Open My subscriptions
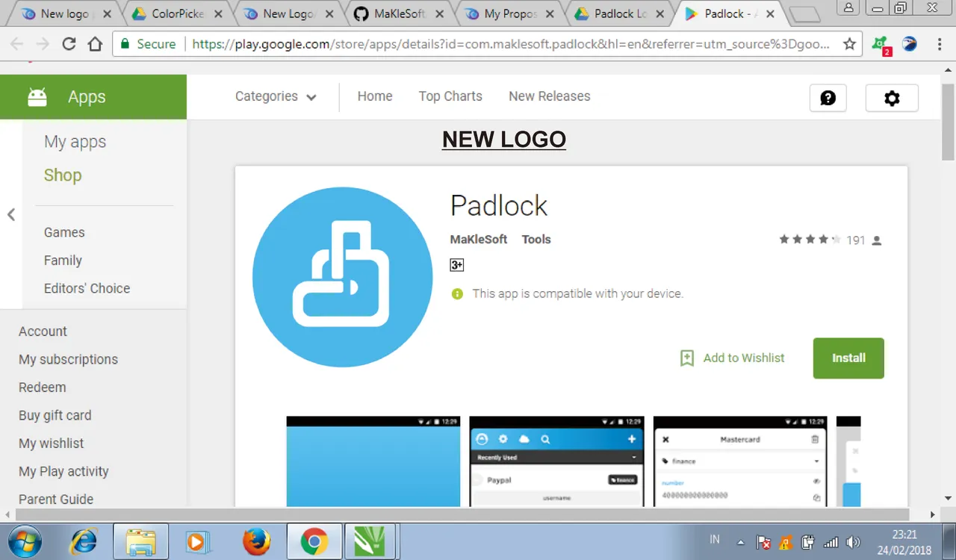956x560 pixels. [x=68, y=359]
